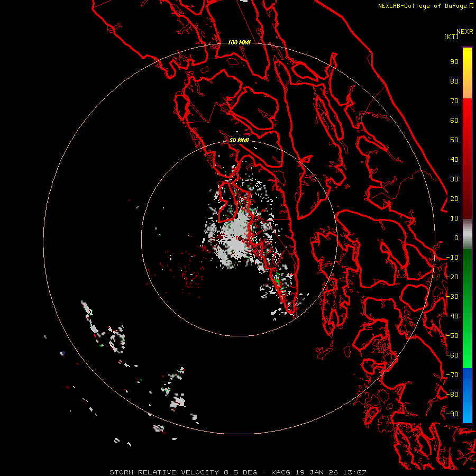
Task: Click the positive 50 scale value
Action: click(x=454, y=140)
